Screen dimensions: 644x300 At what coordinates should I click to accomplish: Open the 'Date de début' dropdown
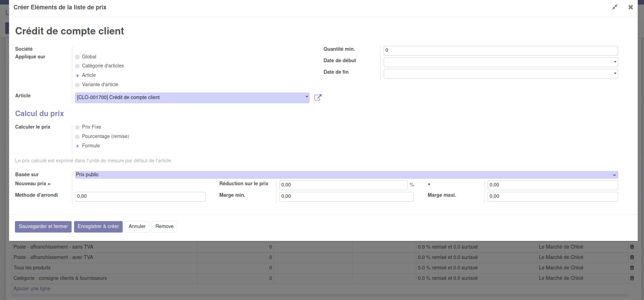click(615, 62)
